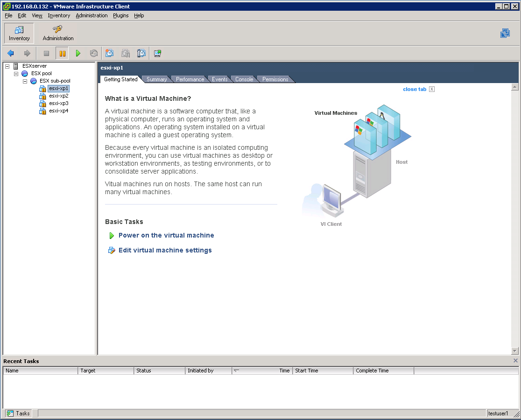Collapse the ESXserver tree node
521x420 pixels.
pos(7,66)
